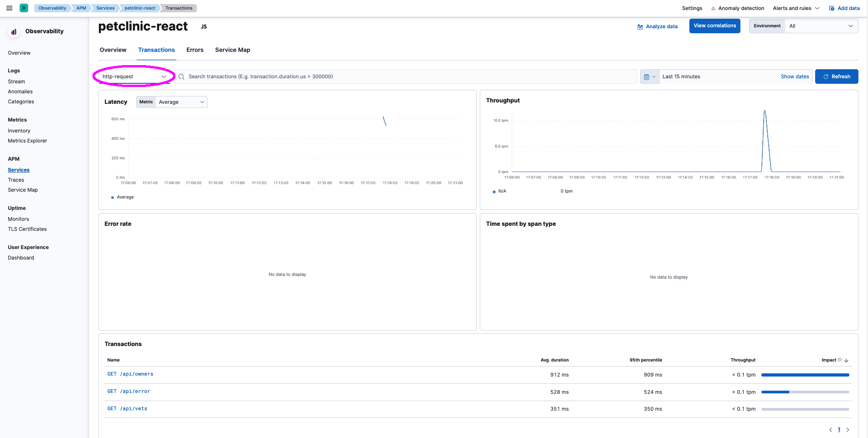Open Traces in the sidebar
Screen dimensions: 868x438
[16, 180]
